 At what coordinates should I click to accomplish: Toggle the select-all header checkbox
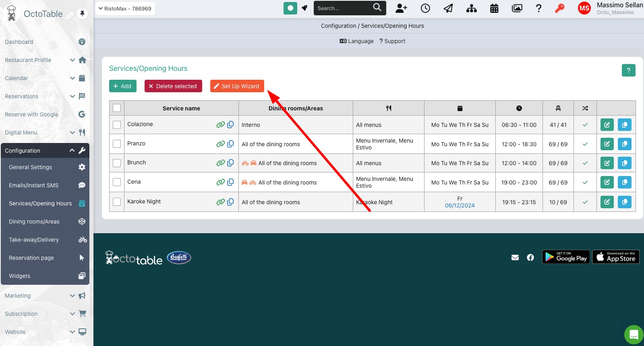[117, 108]
